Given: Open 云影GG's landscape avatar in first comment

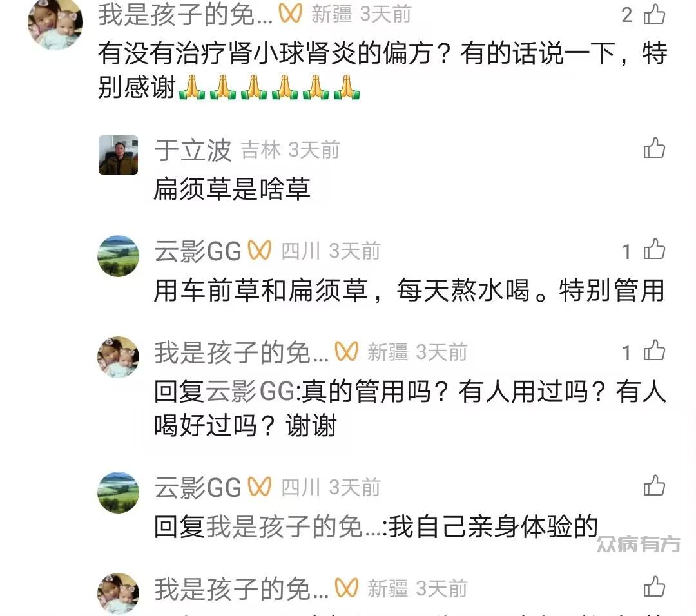Looking at the screenshot, I should pyautogui.click(x=118, y=256).
